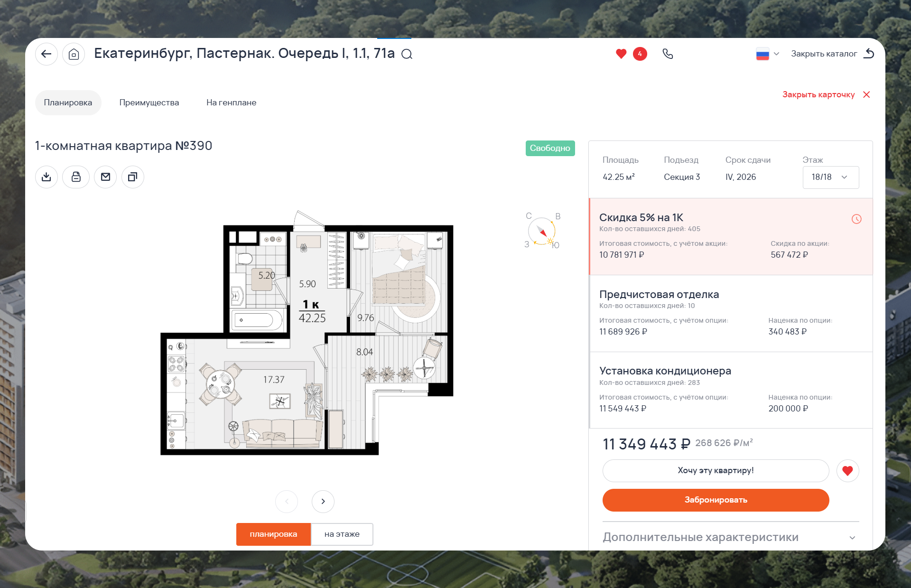Open the Этаж 18/18 dropdown
This screenshot has height=588, width=911.
(x=830, y=177)
